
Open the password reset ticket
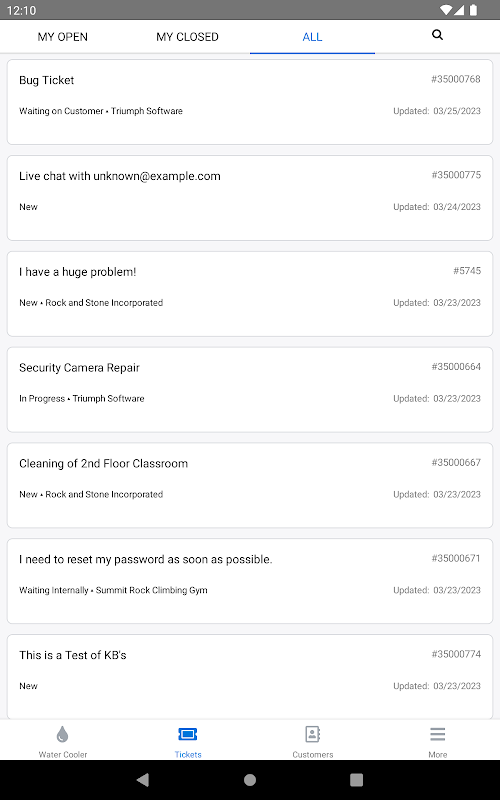coord(250,581)
